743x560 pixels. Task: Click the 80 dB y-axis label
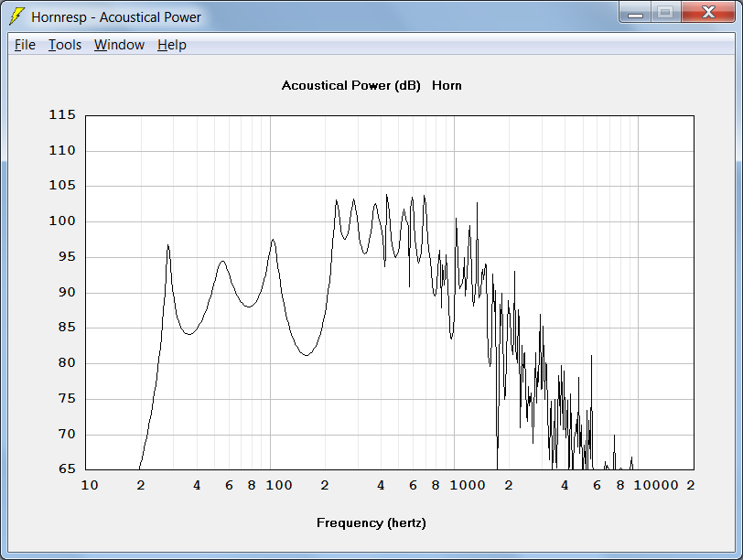(67, 362)
